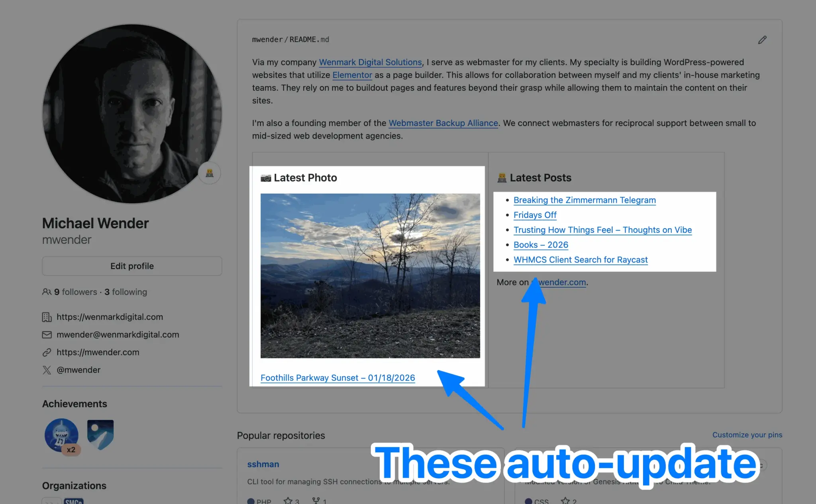Screen dimensions: 816x504
Task: Open the Elementor link in README
Action: [352, 75]
